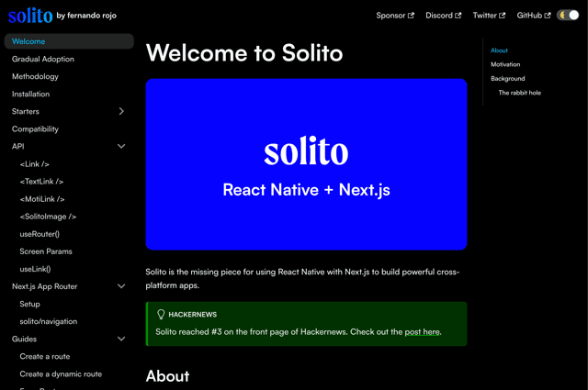Open the useRouter() docs
This screenshot has width=588, height=390.
tap(40, 234)
